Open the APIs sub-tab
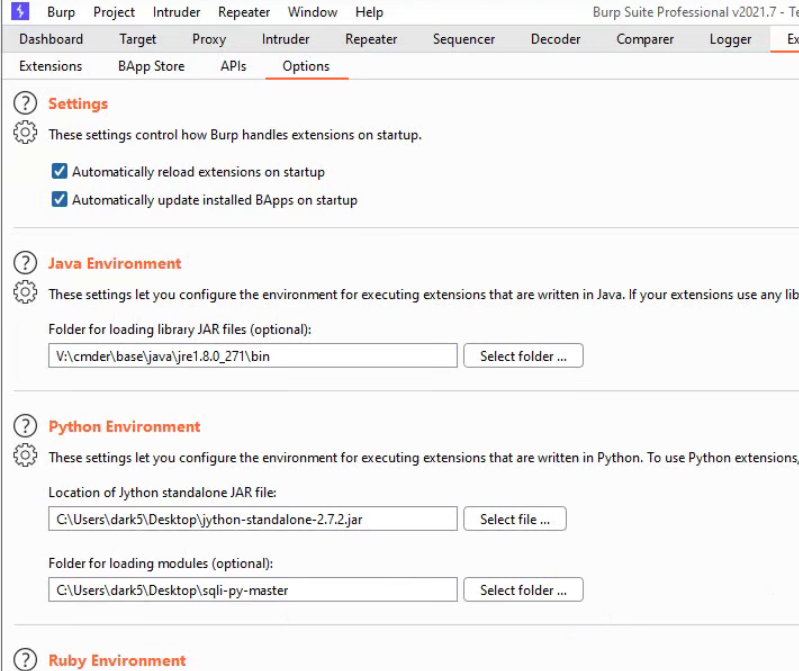Viewport: 799px width, 671px height. pos(233,66)
